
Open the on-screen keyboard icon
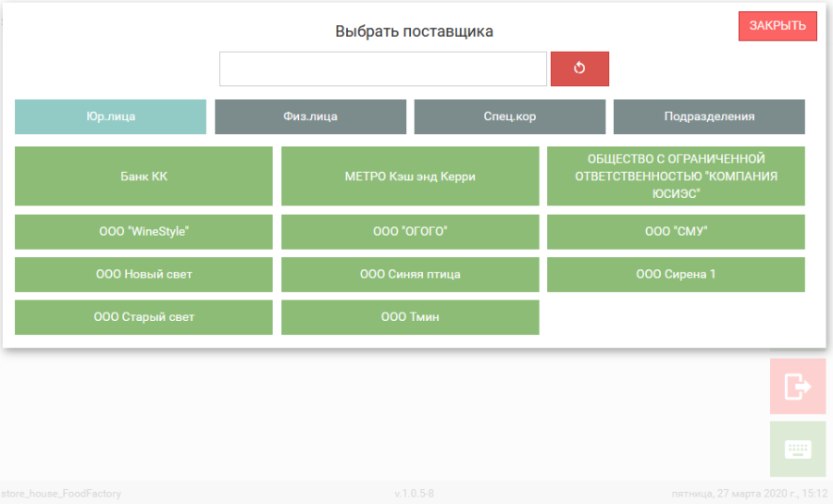pyautogui.click(x=797, y=449)
